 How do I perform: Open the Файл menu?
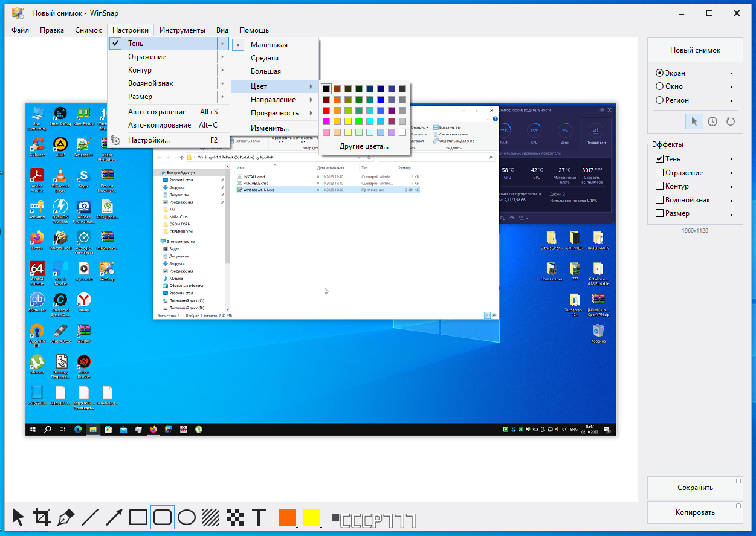tap(20, 30)
